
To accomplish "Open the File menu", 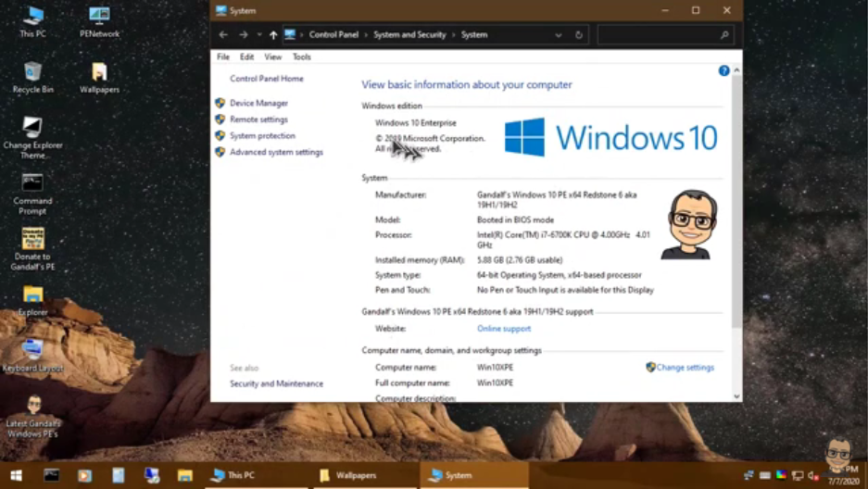I will click(x=223, y=57).
